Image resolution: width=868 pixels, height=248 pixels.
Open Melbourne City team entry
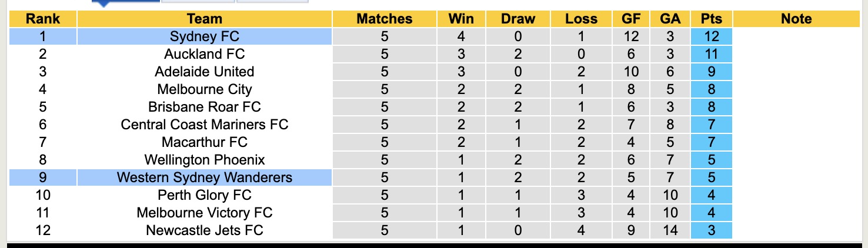click(204, 89)
